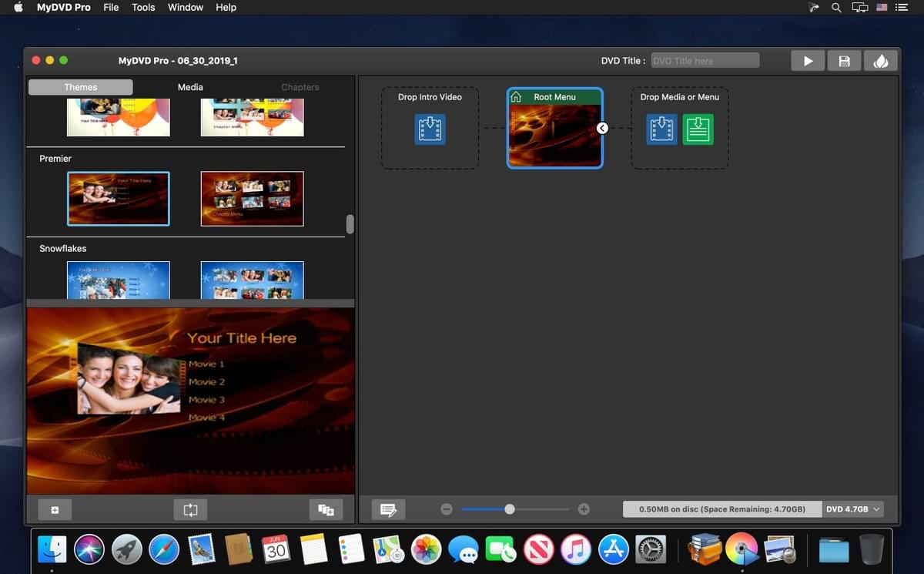Click 'Movie 4' in the menu preview
Image resolution: width=924 pixels, height=574 pixels.
(206, 418)
